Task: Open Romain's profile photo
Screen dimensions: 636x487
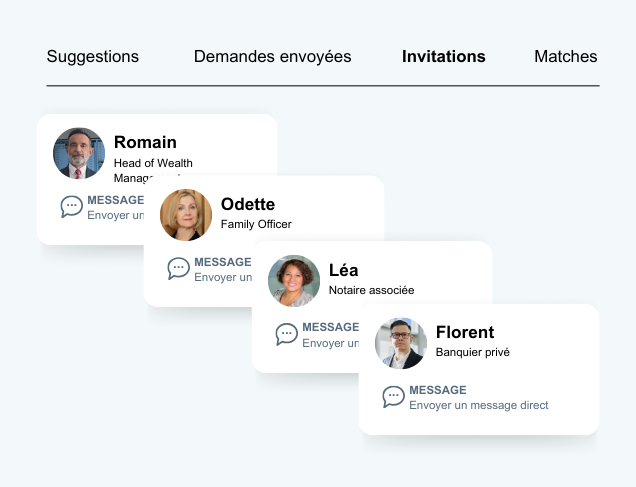Action: click(x=79, y=153)
